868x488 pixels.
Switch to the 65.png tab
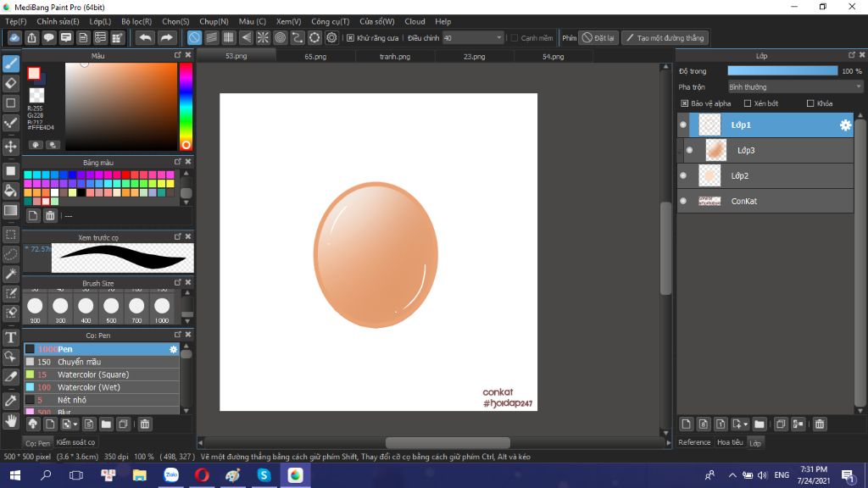315,57
